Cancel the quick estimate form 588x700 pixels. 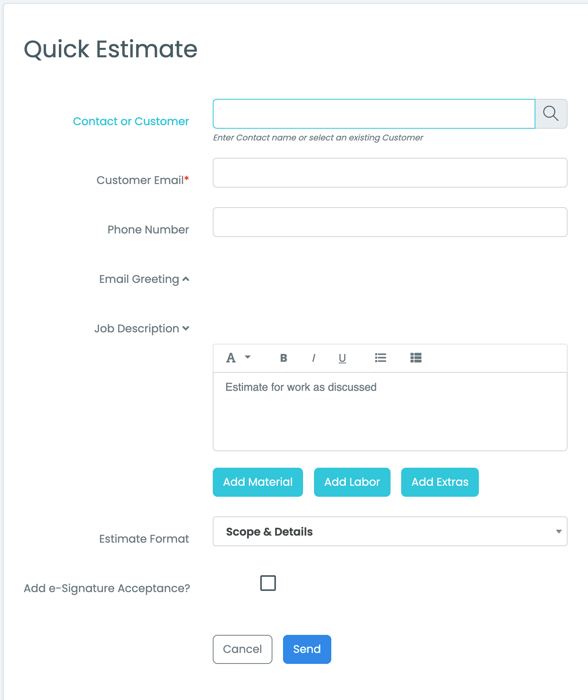tap(242, 649)
